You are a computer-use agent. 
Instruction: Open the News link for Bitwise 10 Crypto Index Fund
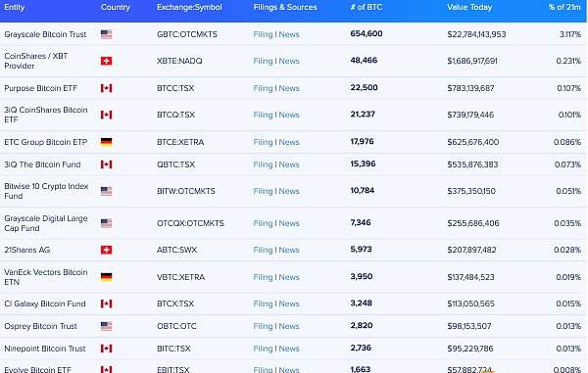[x=289, y=191]
